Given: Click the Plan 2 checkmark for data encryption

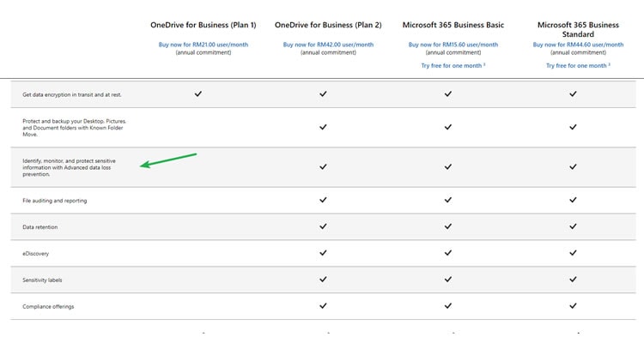Looking at the screenshot, I should tap(323, 94).
